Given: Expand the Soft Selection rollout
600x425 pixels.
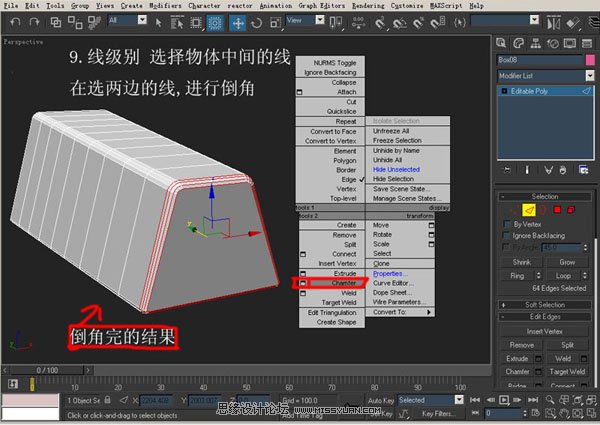Looking at the screenshot, I should pyautogui.click(x=545, y=305).
